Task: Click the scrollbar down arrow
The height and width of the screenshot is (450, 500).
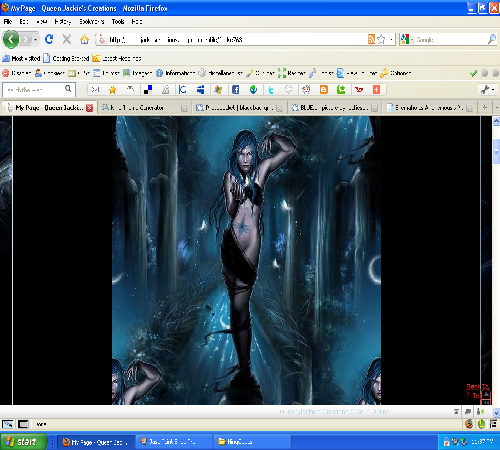Action: point(496,412)
